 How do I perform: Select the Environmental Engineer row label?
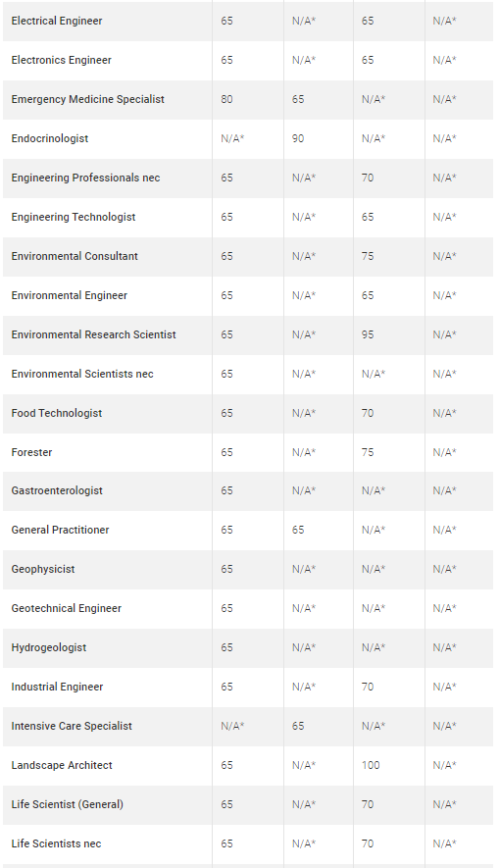click(x=70, y=295)
